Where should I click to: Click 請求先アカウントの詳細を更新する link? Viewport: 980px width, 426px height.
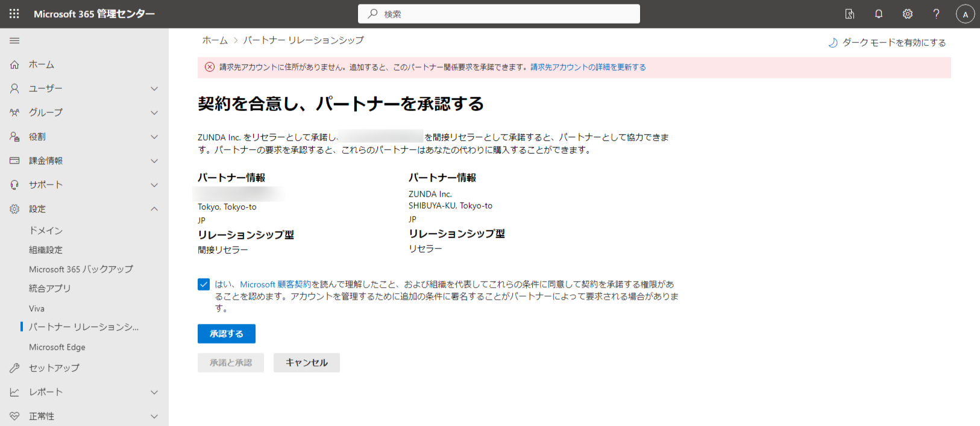[x=588, y=67]
